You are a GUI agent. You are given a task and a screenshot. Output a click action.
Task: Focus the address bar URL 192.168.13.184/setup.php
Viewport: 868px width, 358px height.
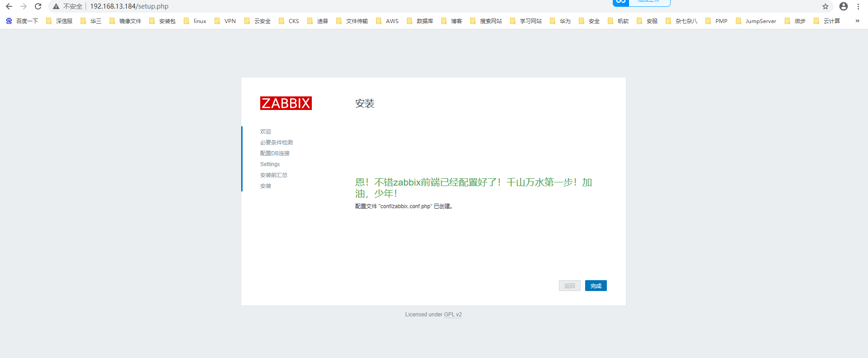click(129, 6)
